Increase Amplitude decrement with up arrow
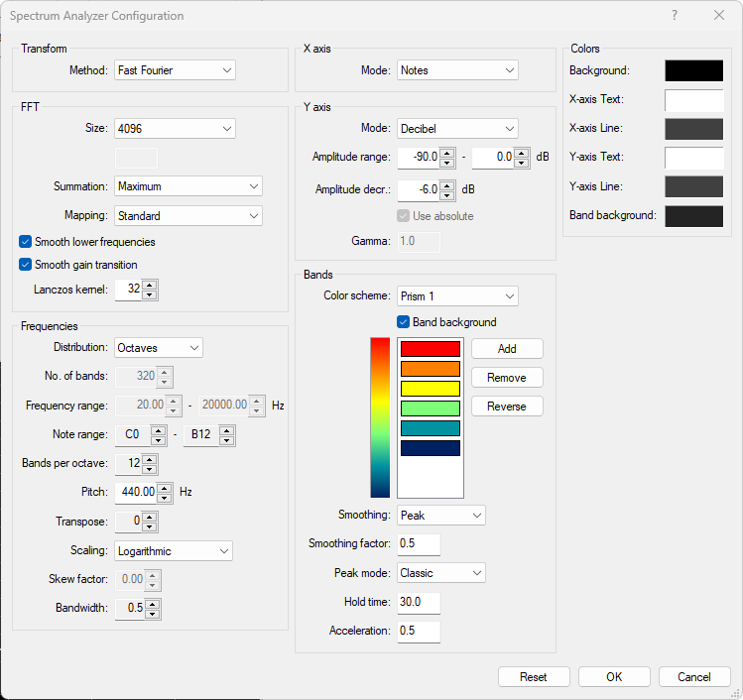Screen dimensions: 743x700 [446, 184]
